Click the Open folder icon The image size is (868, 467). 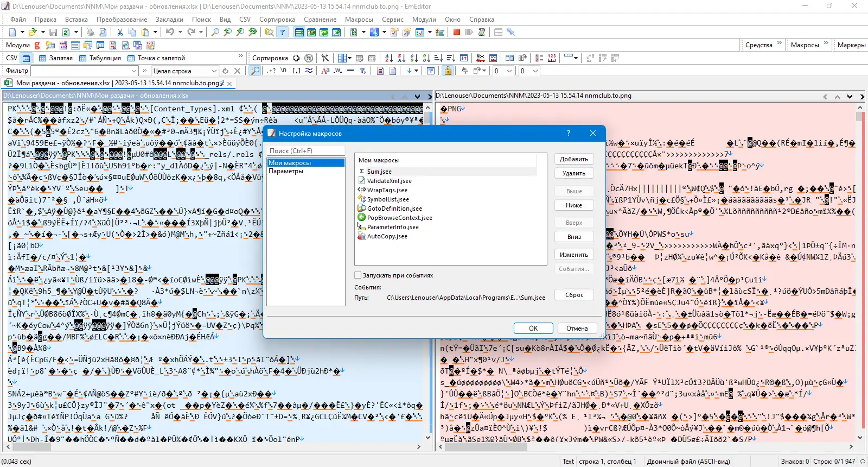[33, 33]
